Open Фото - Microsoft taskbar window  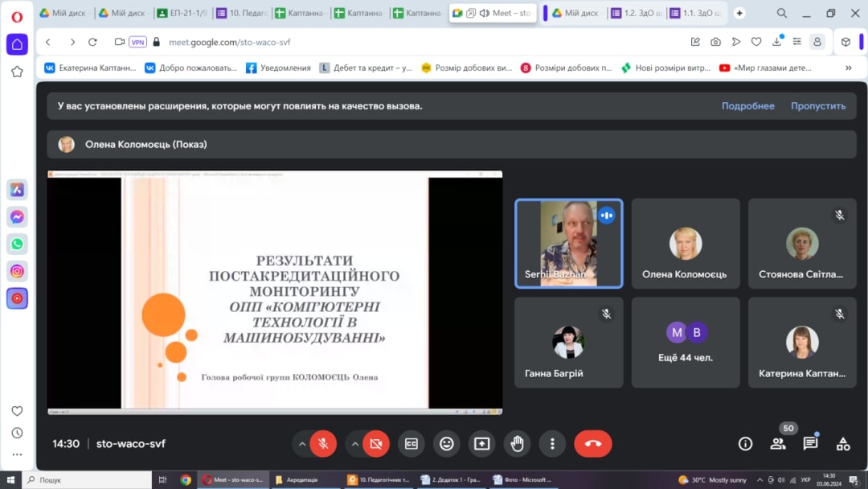pyautogui.click(x=524, y=479)
